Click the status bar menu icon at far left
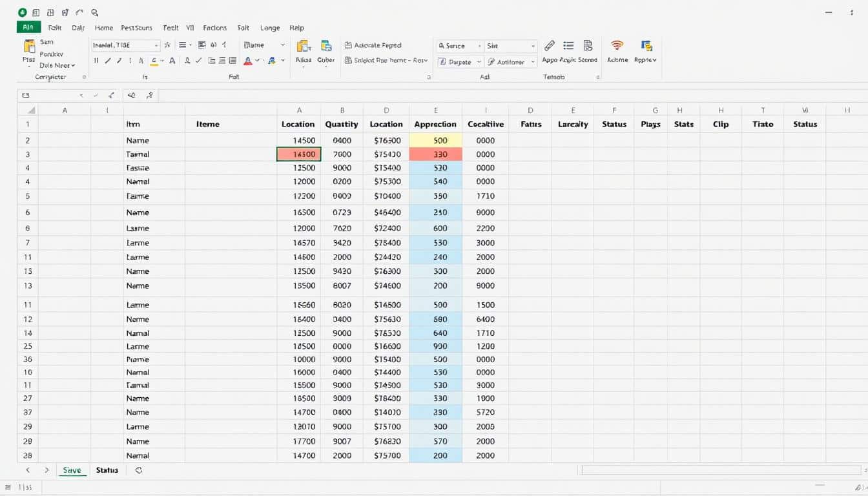868x496 pixels. pos(8,488)
